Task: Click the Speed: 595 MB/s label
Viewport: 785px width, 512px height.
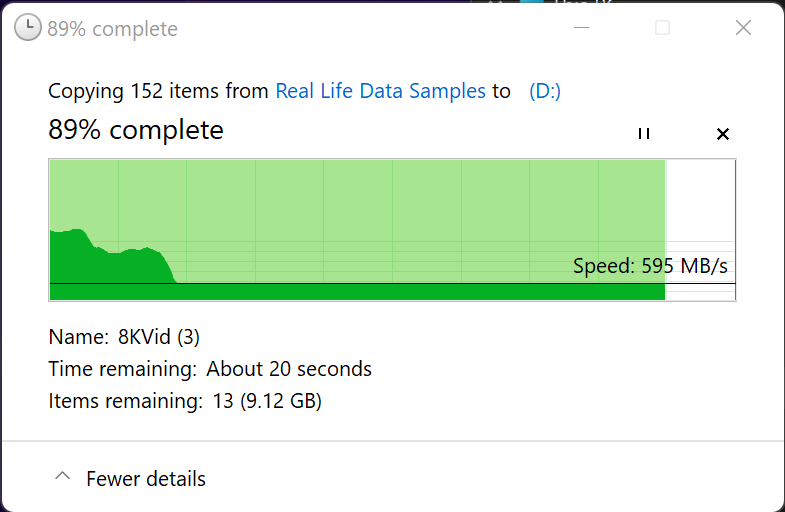Action: [x=650, y=266]
